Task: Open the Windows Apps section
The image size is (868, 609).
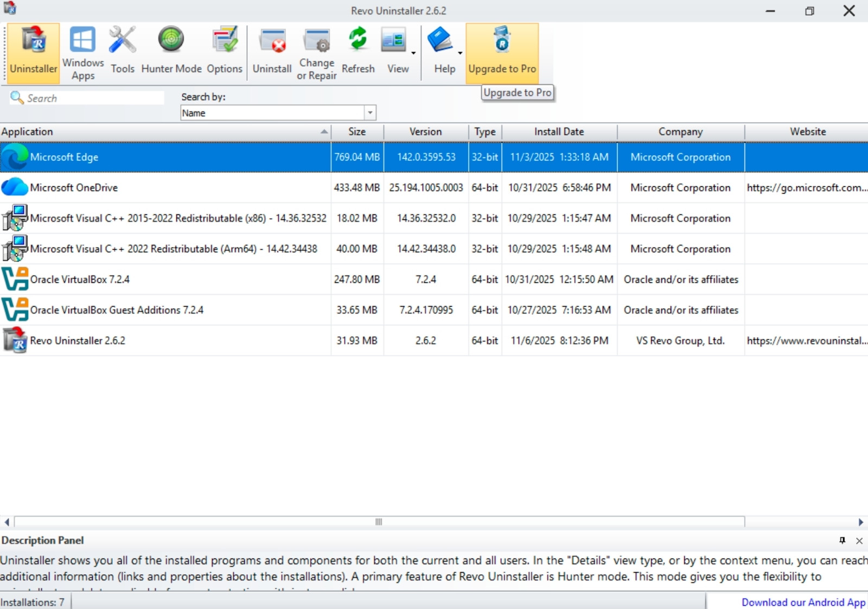Action: [x=82, y=53]
